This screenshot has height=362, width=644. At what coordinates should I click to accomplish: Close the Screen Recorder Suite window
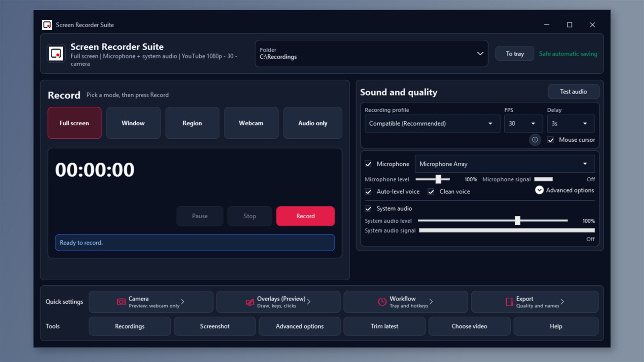pyautogui.click(x=592, y=25)
